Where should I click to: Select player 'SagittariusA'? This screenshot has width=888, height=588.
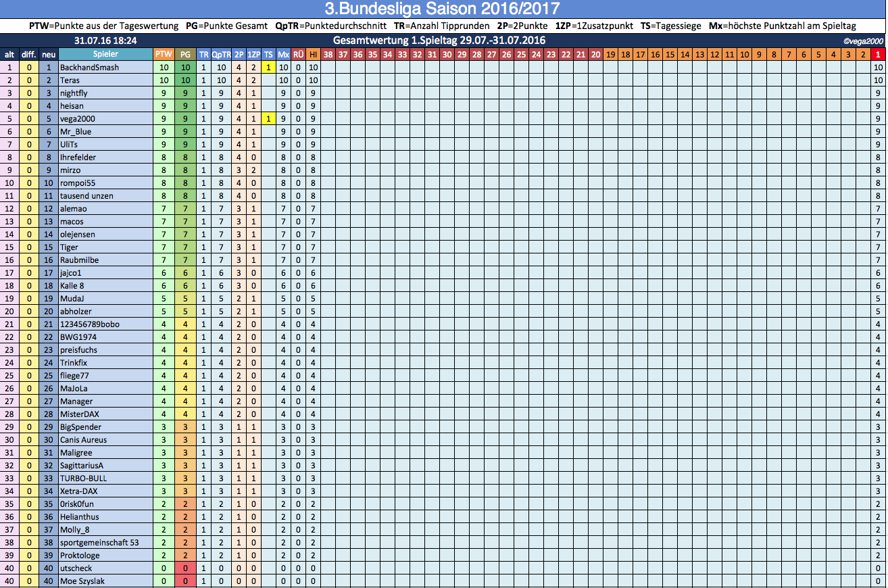point(82,466)
